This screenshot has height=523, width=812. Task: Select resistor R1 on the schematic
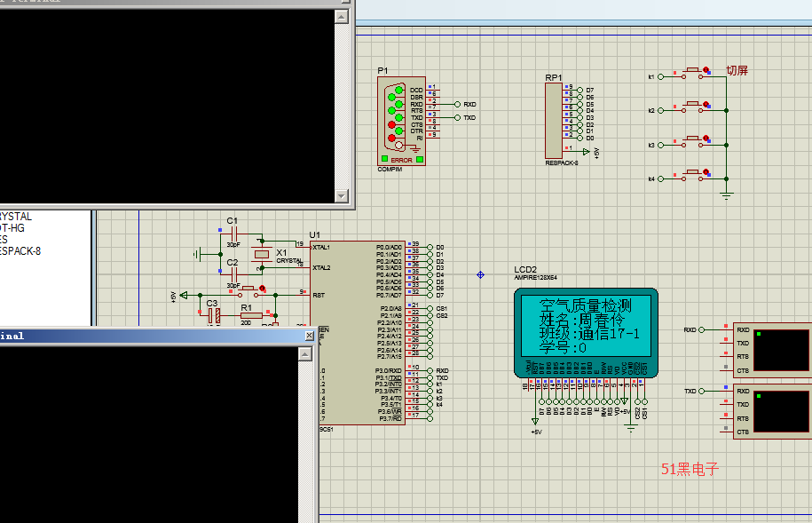tap(250, 314)
